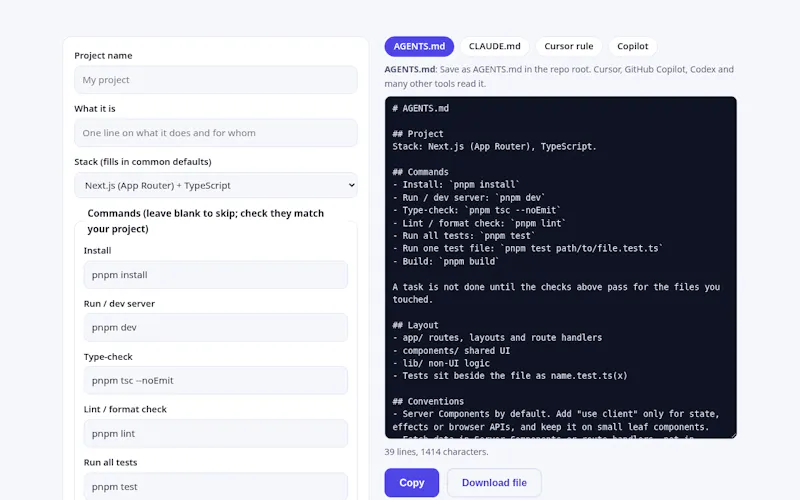Click the '## Layout' line in output
The height and width of the screenshot is (500, 800).
pyautogui.click(x=415, y=325)
